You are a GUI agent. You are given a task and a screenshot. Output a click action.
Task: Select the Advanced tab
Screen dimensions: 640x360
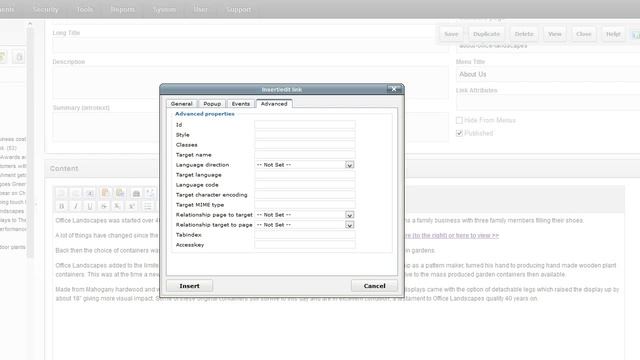(274, 104)
